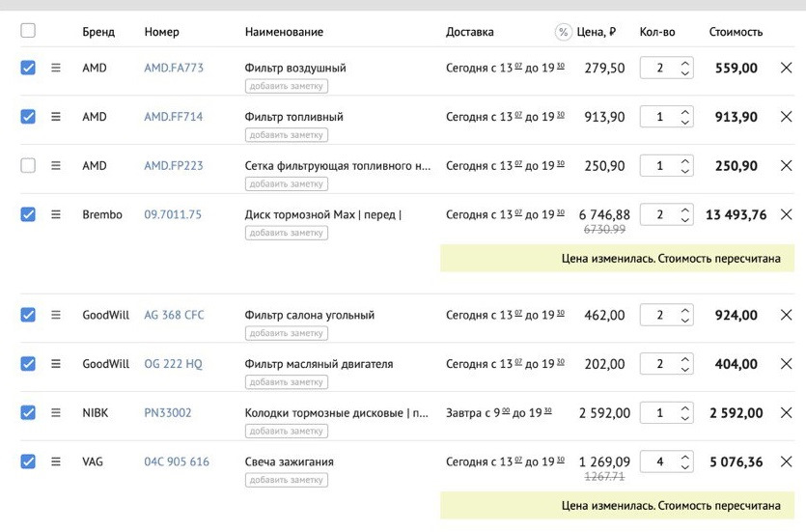Decrease quantity of VAG spark plugs
This screenshot has width=806, height=532.
[685, 467]
